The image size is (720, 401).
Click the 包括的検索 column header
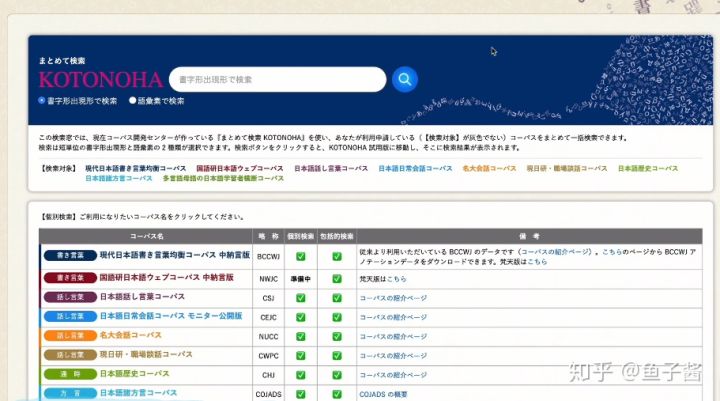pyautogui.click(x=337, y=236)
